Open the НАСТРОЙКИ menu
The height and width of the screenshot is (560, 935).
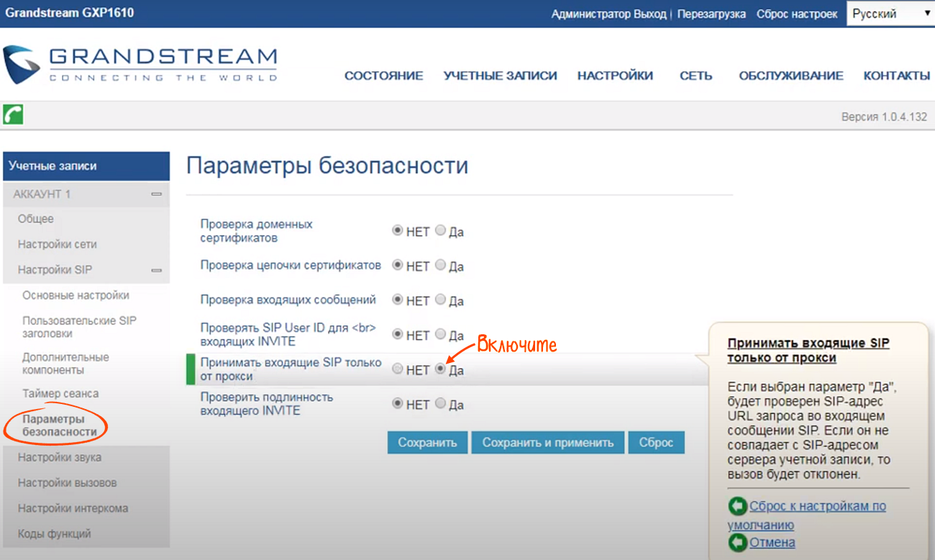(x=615, y=75)
